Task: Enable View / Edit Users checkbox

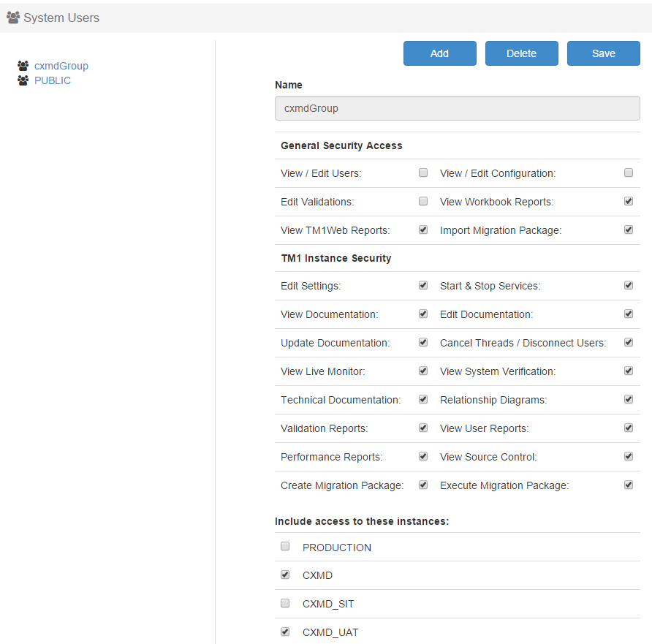Action: click(x=423, y=173)
